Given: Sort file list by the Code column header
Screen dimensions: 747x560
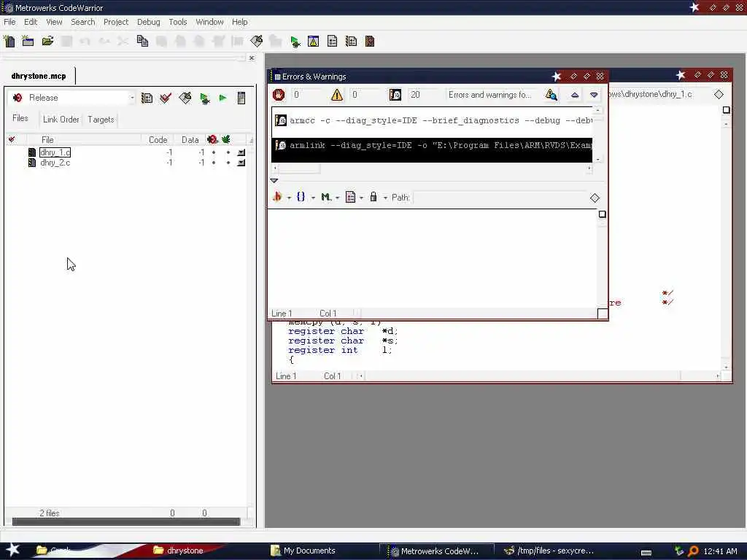Looking at the screenshot, I should [158, 139].
